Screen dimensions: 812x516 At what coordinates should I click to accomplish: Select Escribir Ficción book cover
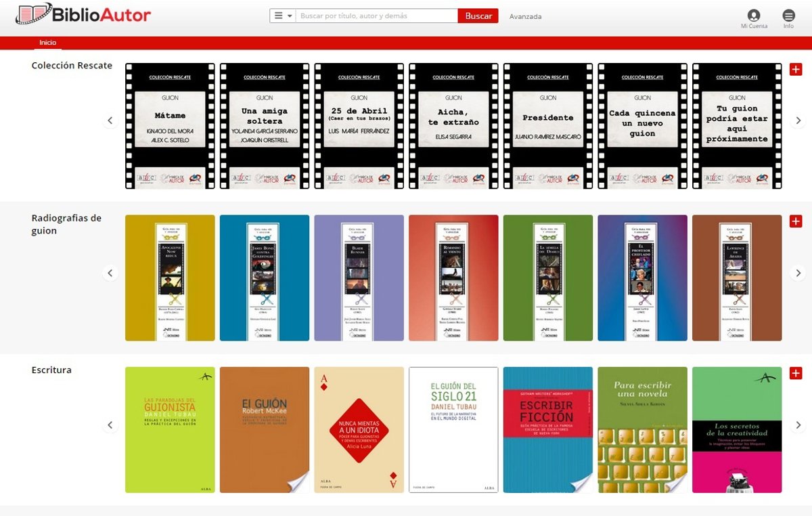pos(547,429)
